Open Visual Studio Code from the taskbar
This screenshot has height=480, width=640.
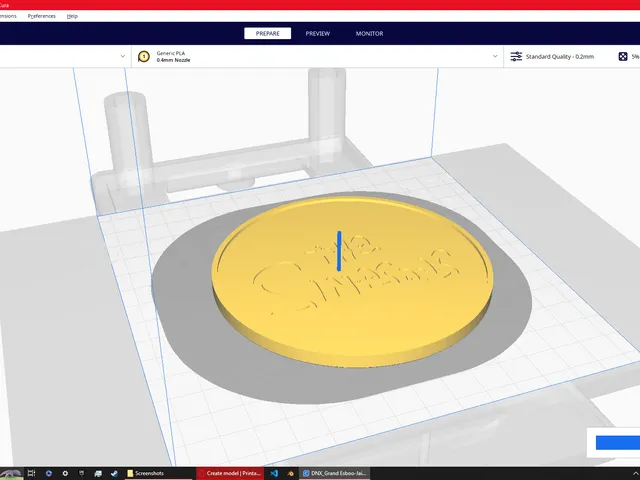pos(274,473)
